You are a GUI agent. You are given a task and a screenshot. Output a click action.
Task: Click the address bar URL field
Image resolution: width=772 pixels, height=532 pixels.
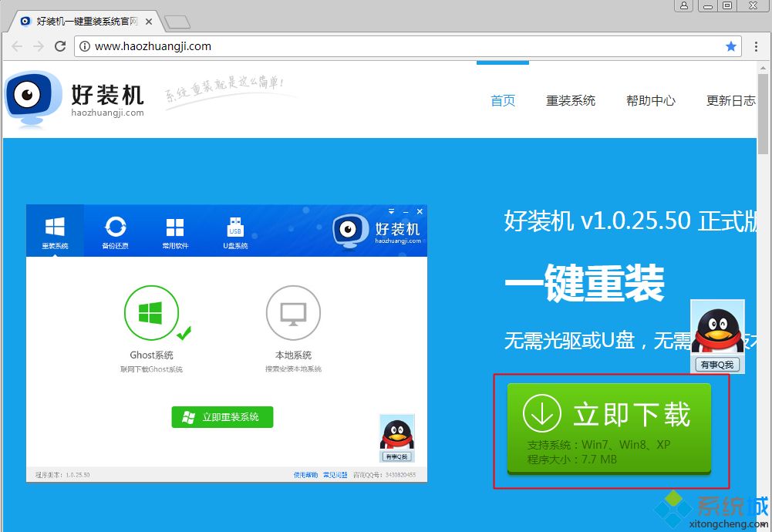pos(408,46)
